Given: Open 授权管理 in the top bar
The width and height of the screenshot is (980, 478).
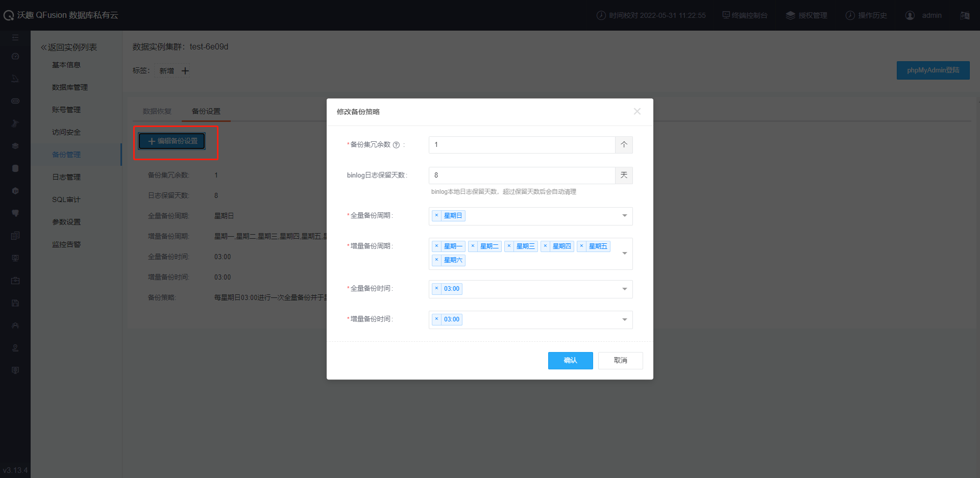Looking at the screenshot, I should click(x=806, y=15).
